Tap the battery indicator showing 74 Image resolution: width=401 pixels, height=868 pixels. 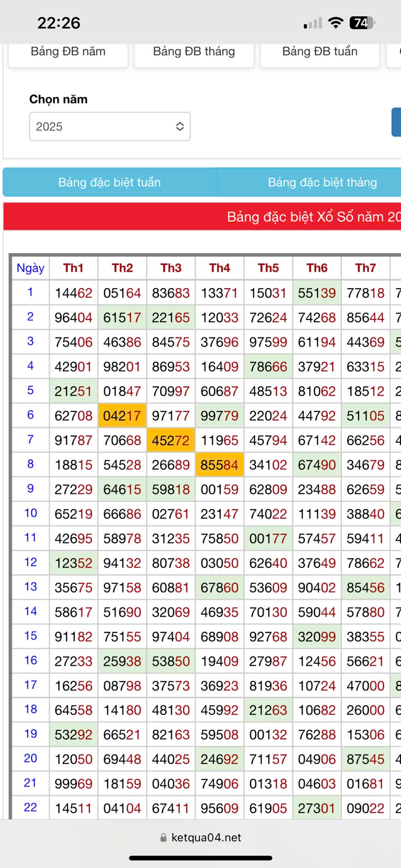click(x=363, y=23)
